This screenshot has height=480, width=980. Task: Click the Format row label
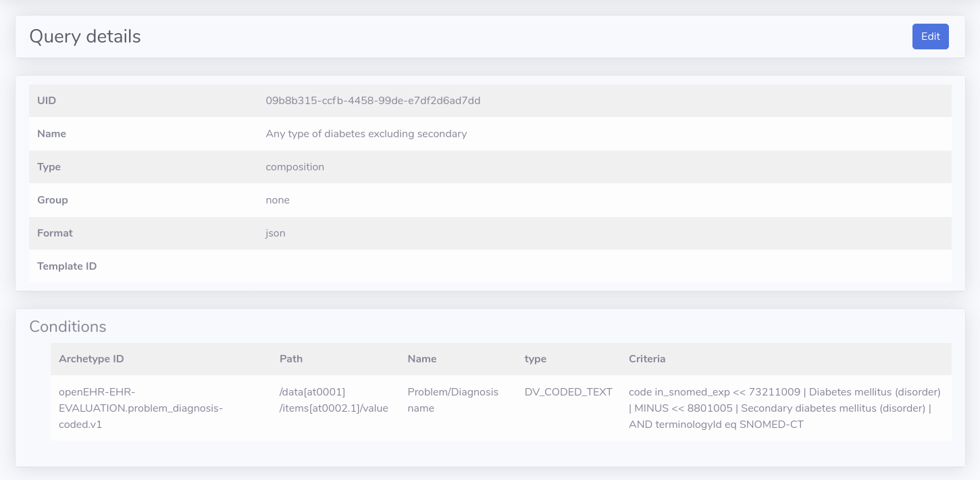point(55,233)
